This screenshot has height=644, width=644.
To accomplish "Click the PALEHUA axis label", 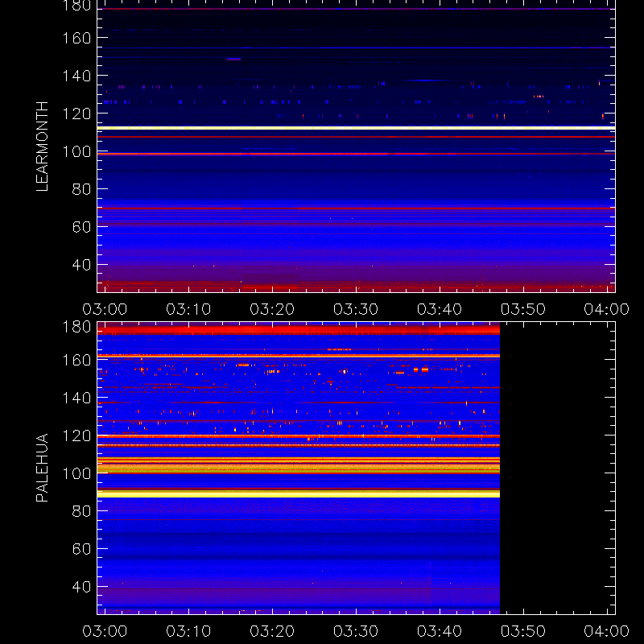I will coord(42,468).
